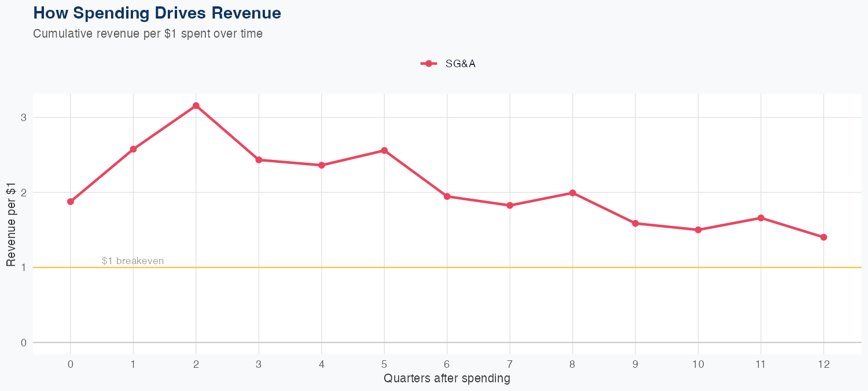Select the peak data point at quarter 2

tap(196, 105)
